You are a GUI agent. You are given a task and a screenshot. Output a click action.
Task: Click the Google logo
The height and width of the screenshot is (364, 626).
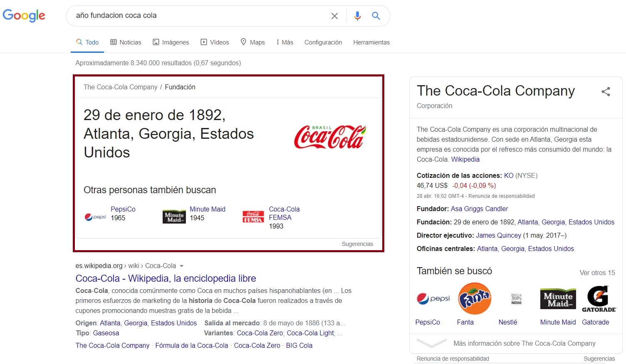pos(24,16)
